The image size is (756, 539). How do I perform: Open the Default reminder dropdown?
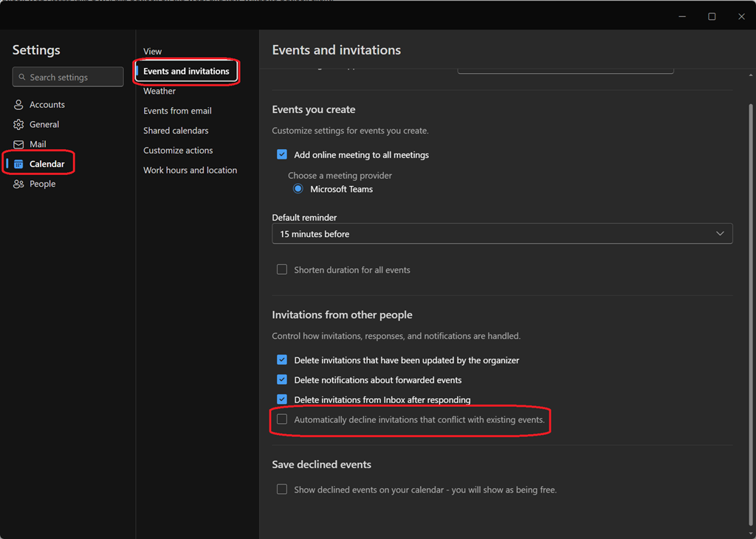coord(502,234)
